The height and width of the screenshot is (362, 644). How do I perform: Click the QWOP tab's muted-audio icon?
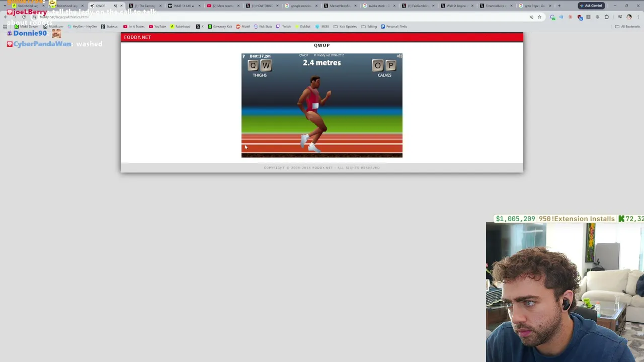115,6
